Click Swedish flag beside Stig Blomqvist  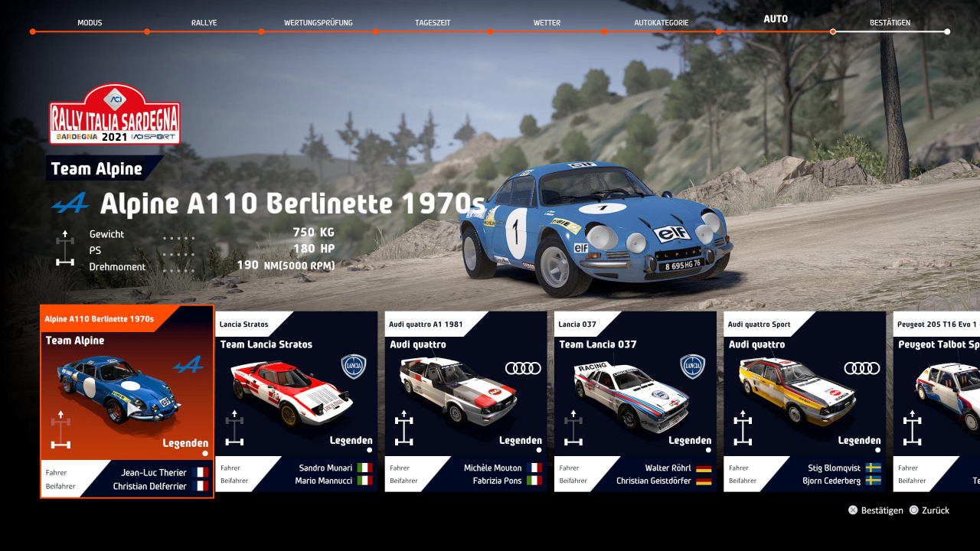tap(873, 468)
